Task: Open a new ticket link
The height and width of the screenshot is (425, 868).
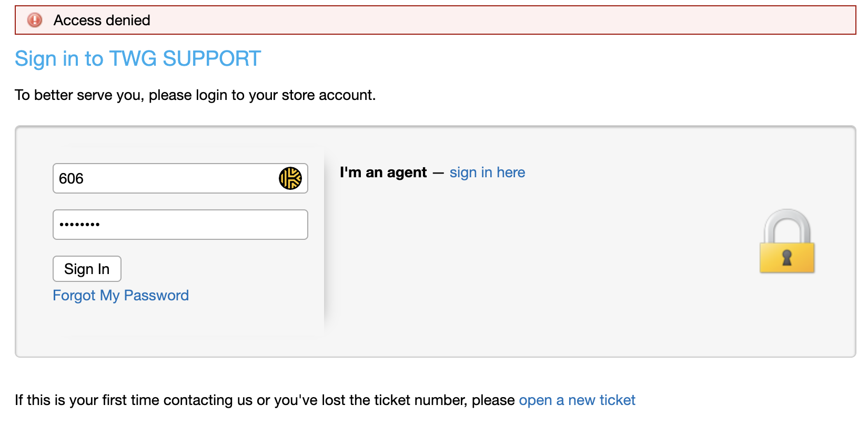Action: click(x=577, y=400)
